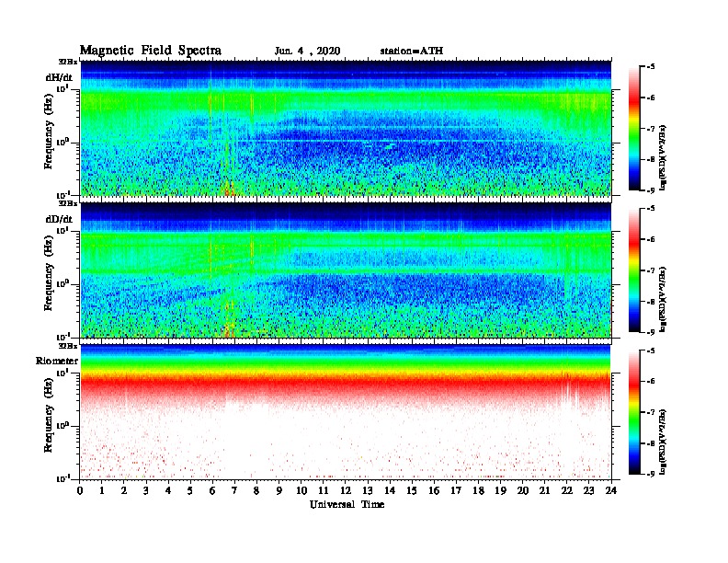Click the color bar beside the Riometer panel
The image size is (728, 563).
pos(634,412)
